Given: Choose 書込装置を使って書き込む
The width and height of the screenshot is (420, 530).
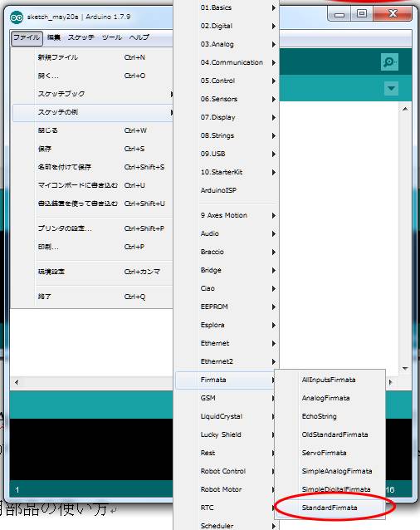Looking at the screenshot, I should (x=92, y=204).
